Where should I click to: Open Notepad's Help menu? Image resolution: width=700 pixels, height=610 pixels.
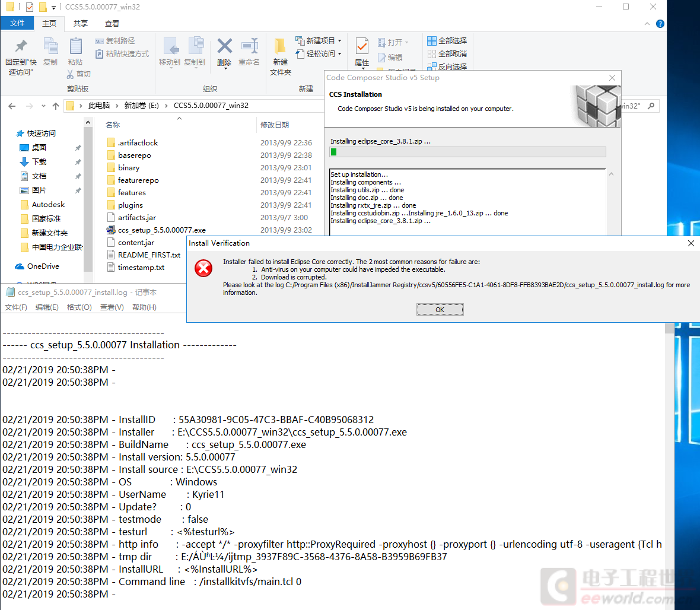point(144,307)
